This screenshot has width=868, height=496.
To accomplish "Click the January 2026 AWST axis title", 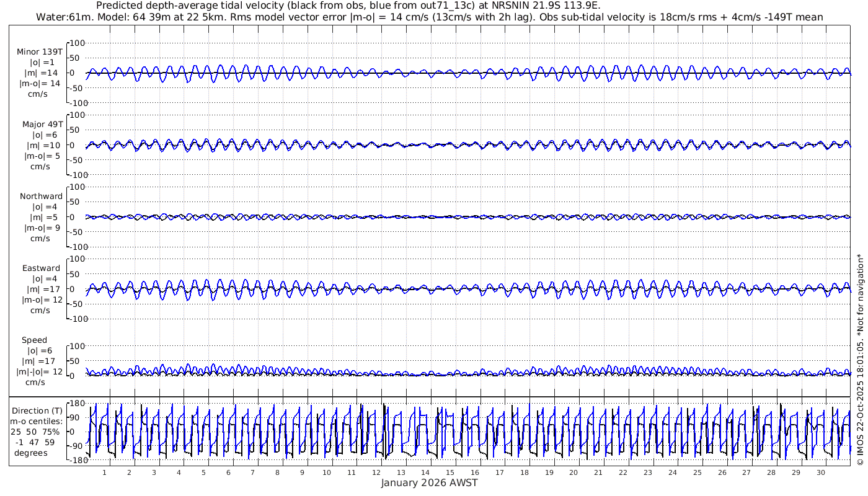I will coord(429,483).
